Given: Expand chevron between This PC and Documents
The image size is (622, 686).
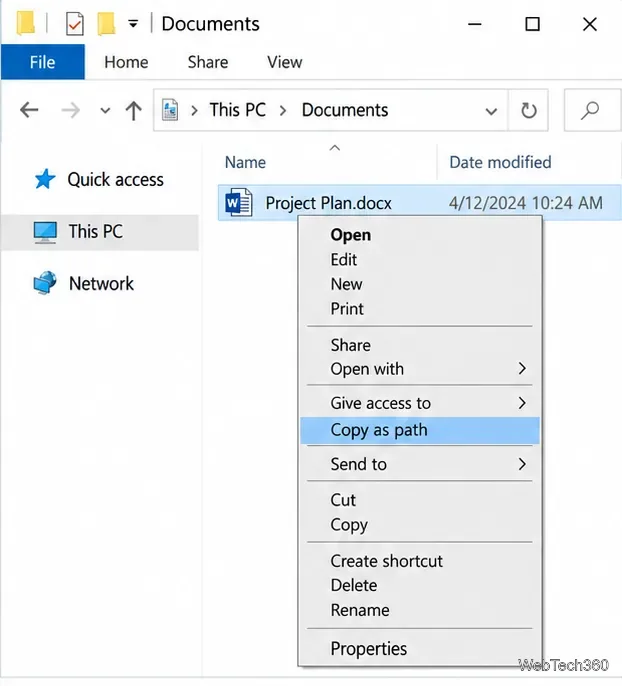Looking at the screenshot, I should point(283,111).
